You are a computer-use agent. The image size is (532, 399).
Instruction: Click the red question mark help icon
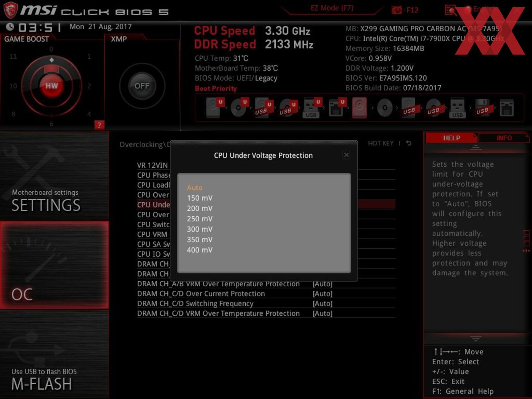click(x=99, y=125)
